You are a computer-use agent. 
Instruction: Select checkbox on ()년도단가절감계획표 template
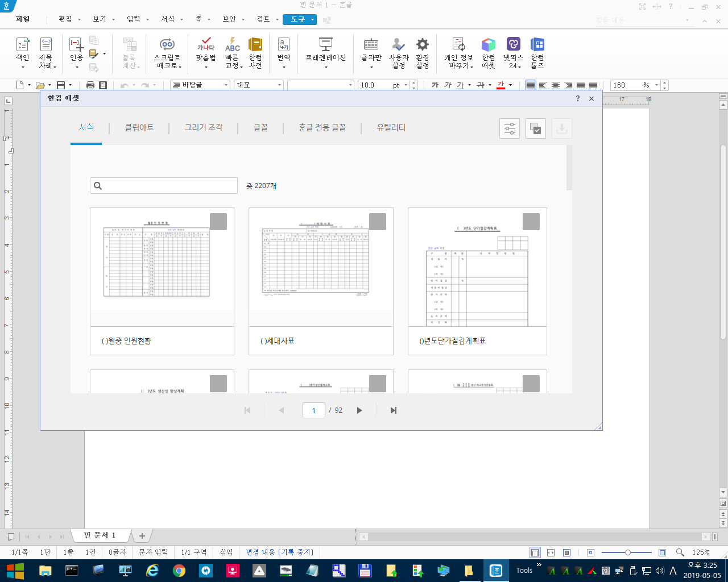click(x=531, y=222)
